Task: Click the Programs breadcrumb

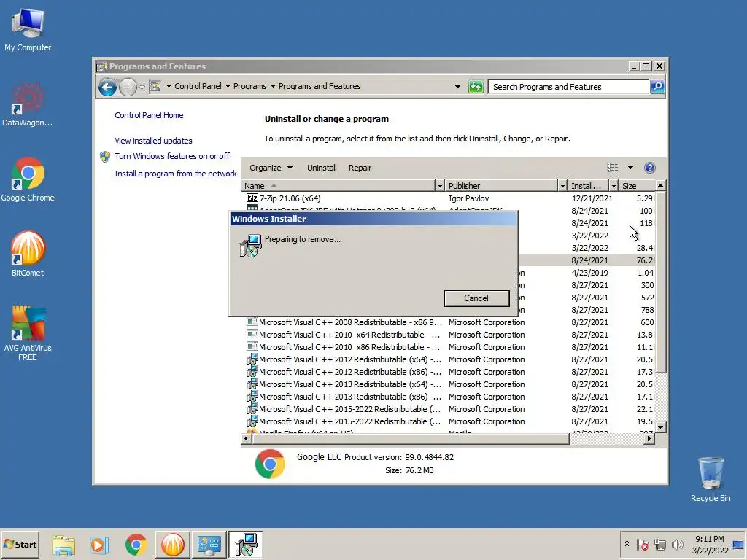Action: [249, 86]
